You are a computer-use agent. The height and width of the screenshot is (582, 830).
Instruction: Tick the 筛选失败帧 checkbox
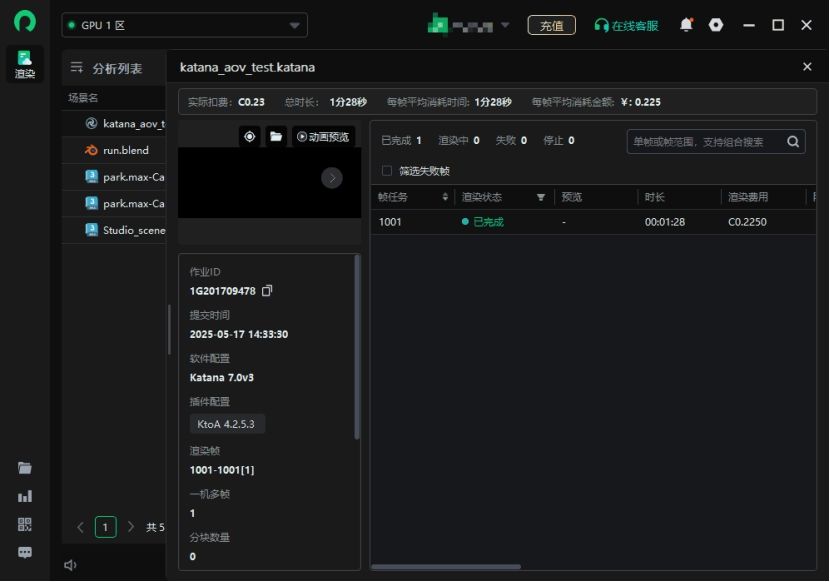point(387,171)
